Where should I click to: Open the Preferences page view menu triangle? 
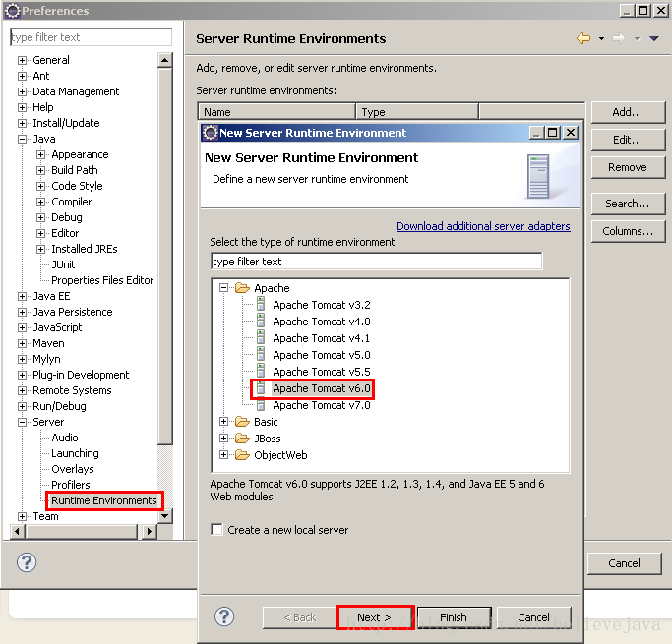click(654, 39)
